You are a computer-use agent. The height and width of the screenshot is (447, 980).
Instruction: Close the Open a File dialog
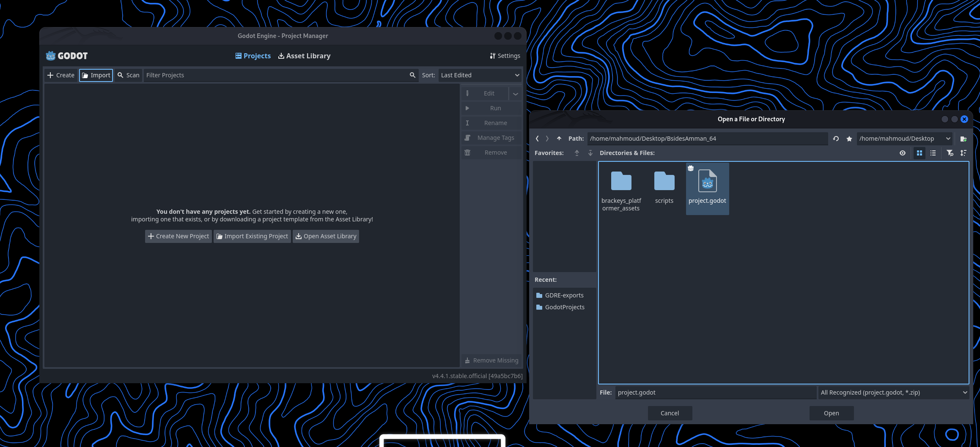[x=964, y=119]
